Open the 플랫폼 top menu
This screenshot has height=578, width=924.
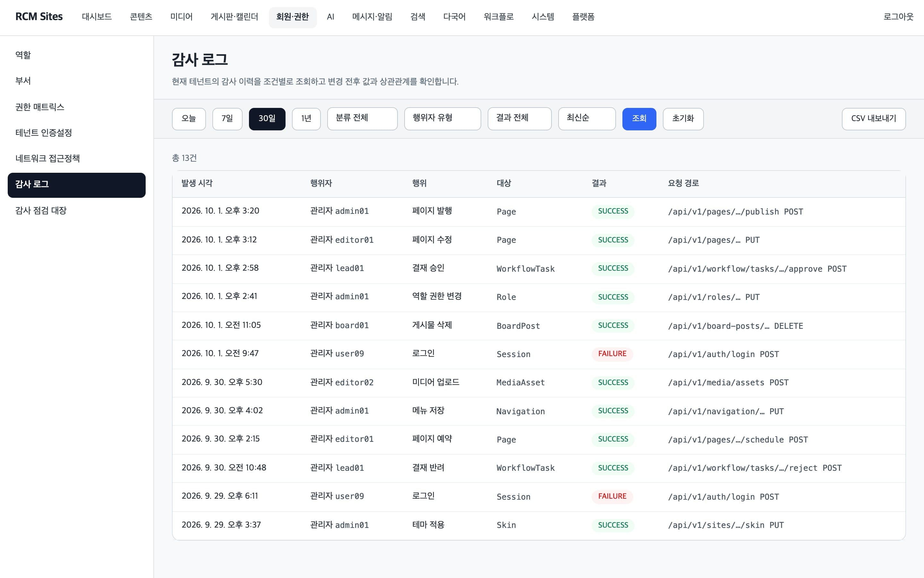pos(583,17)
